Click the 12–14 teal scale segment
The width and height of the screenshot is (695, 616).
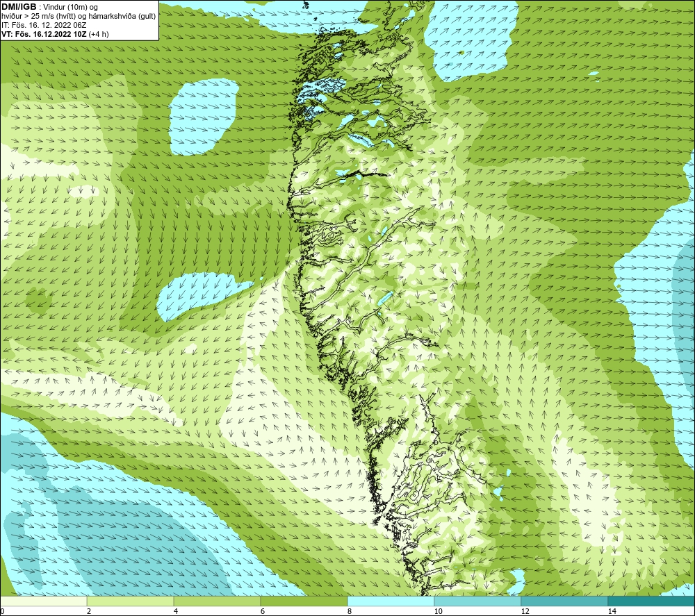[x=564, y=601]
